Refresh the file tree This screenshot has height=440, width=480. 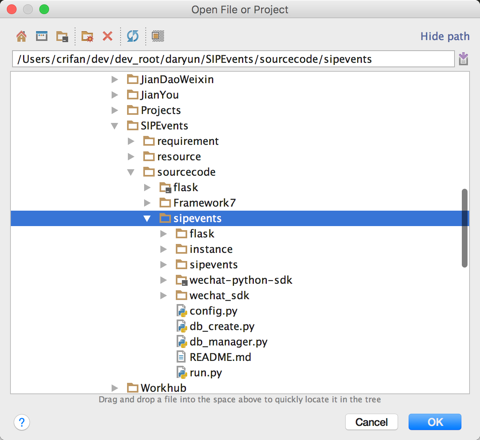pos(133,36)
